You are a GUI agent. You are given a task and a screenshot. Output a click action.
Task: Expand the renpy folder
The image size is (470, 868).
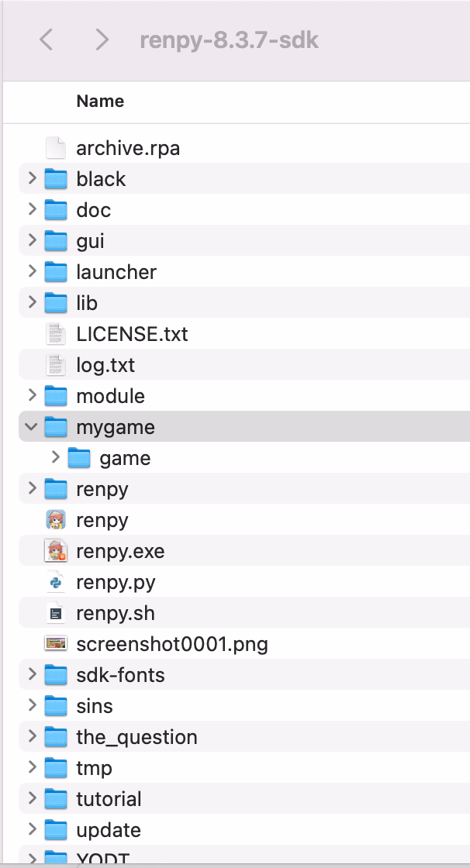pos(32,488)
